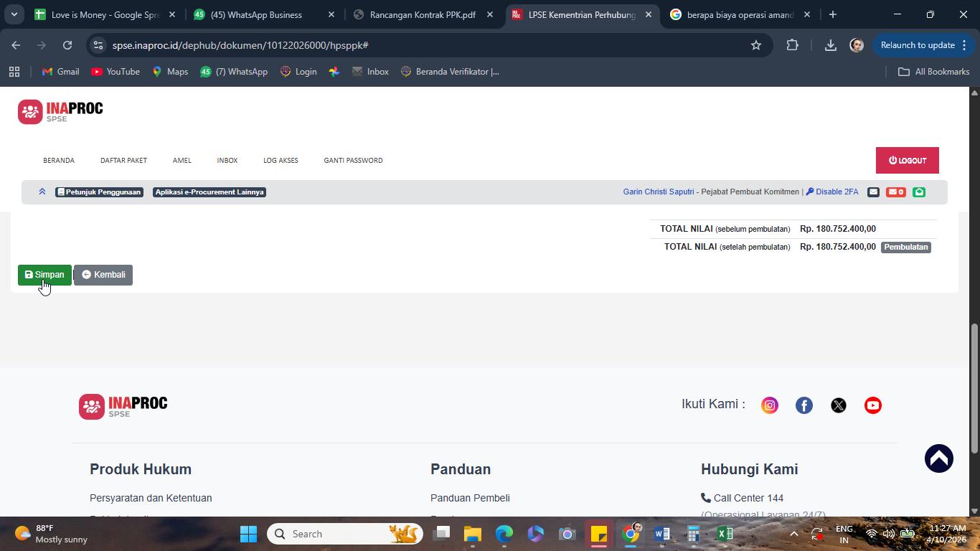The width and height of the screenshot is (980, 551).
Task: Open the All Bookmarks folder
Action: pos(934,72)
